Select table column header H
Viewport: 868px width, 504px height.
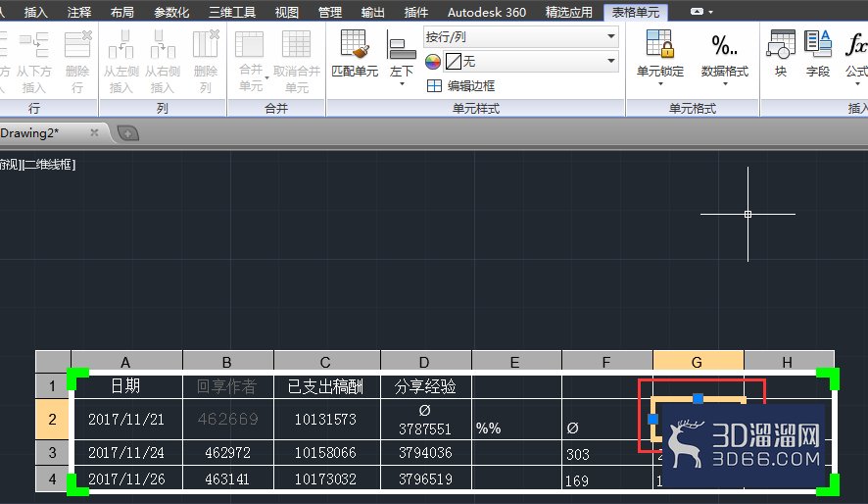789,361
